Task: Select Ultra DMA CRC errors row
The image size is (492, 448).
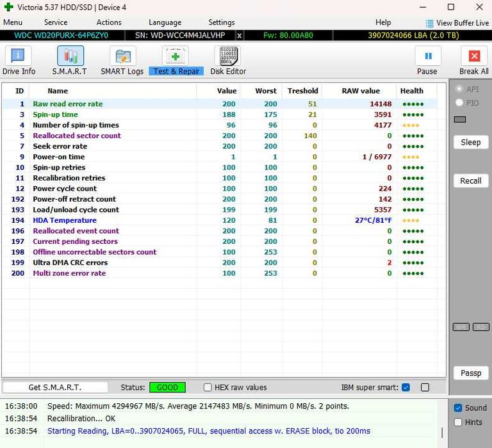Action: (x=220, y=262)
